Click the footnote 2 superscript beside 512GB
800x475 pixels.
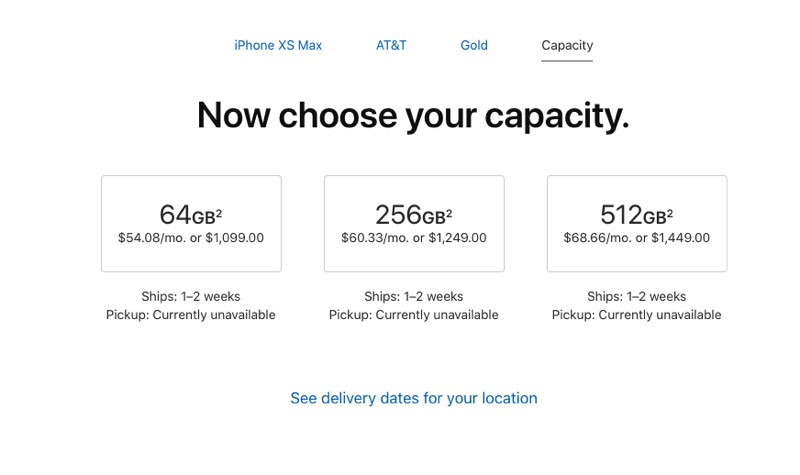pos(671,212)
